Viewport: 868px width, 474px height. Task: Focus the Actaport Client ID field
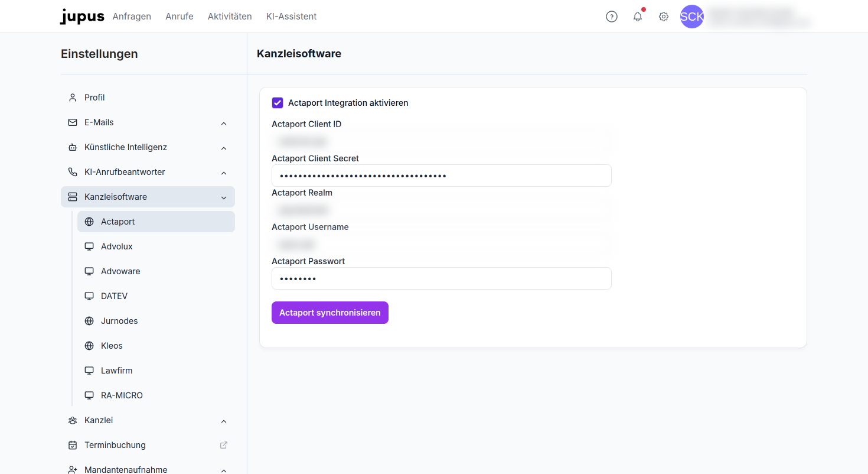[x=442, y=141]
